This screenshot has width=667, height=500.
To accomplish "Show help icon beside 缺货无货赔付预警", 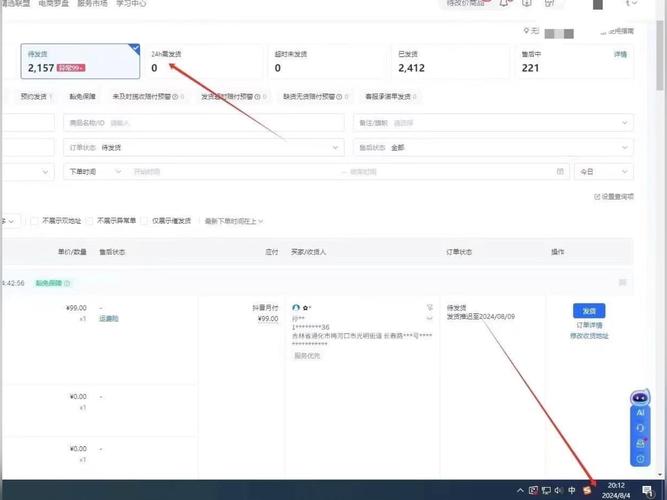I will [x=339, y=97].
